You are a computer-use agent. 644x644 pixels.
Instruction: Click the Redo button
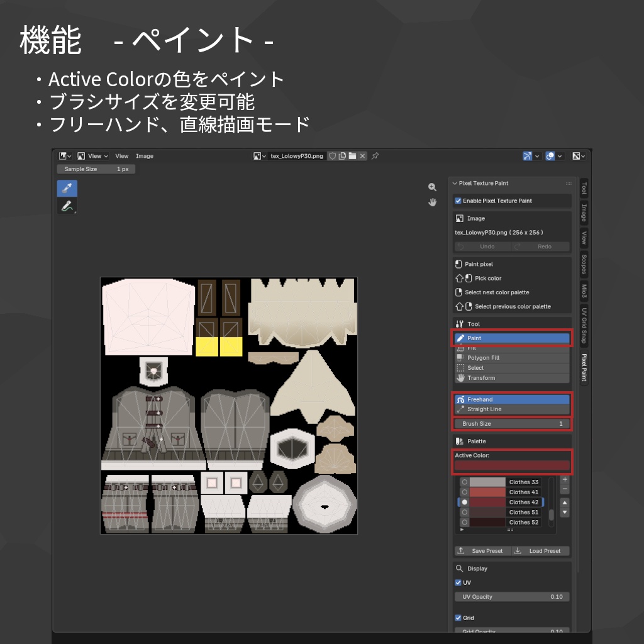541,247
